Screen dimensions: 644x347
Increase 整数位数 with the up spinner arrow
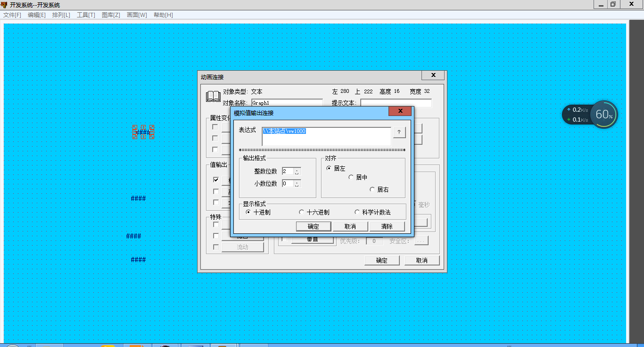[297, 169]
